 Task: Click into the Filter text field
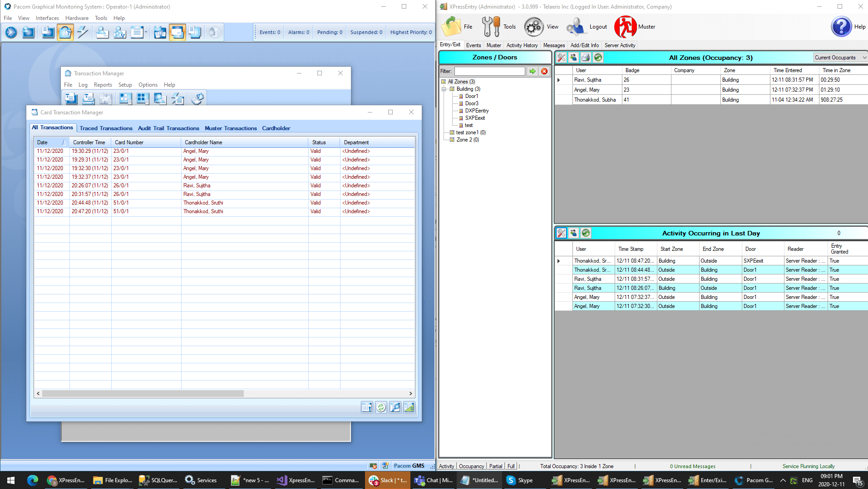[x=489, y=71]
